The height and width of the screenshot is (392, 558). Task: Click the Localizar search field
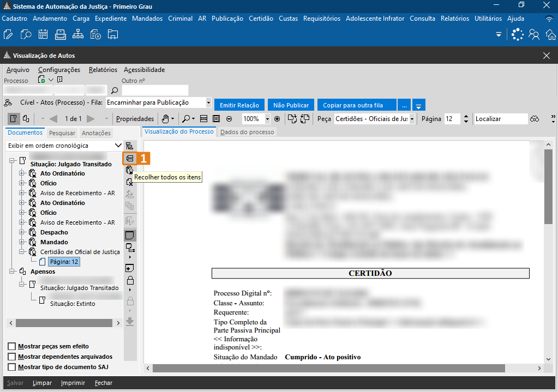pos(500,119)
